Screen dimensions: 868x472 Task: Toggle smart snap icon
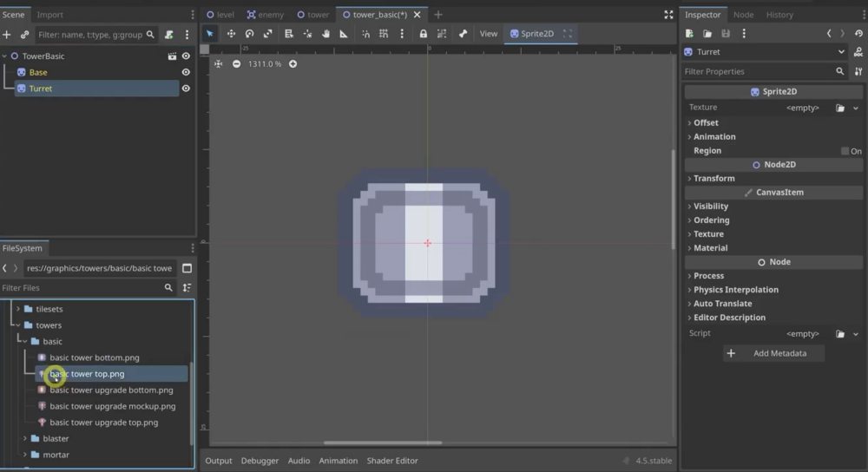tap(366, 34)
